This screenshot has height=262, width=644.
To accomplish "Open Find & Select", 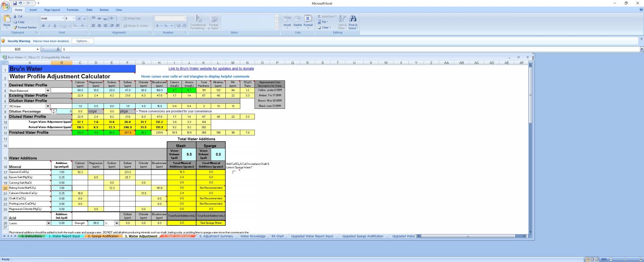I will pyautogui.click(x=353, y=22).
